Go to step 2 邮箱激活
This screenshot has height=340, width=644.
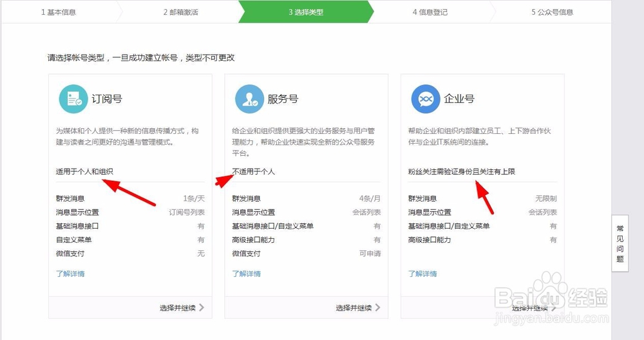click(x=181, y=12)
